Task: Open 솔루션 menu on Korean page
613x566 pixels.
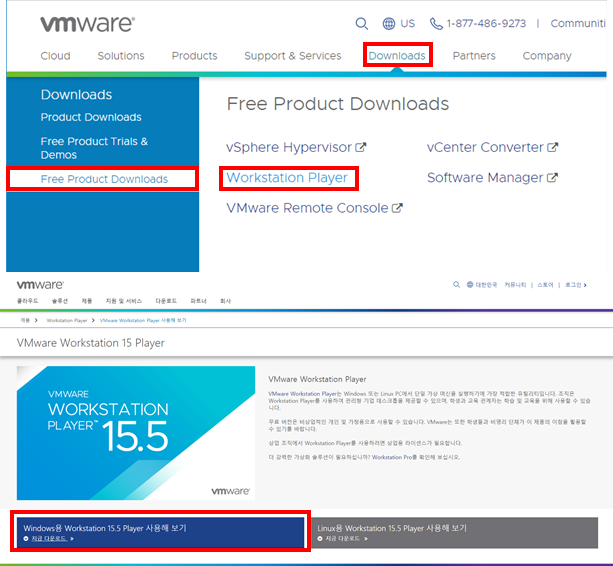Action: pyautogui.click(x=59, y=301)
